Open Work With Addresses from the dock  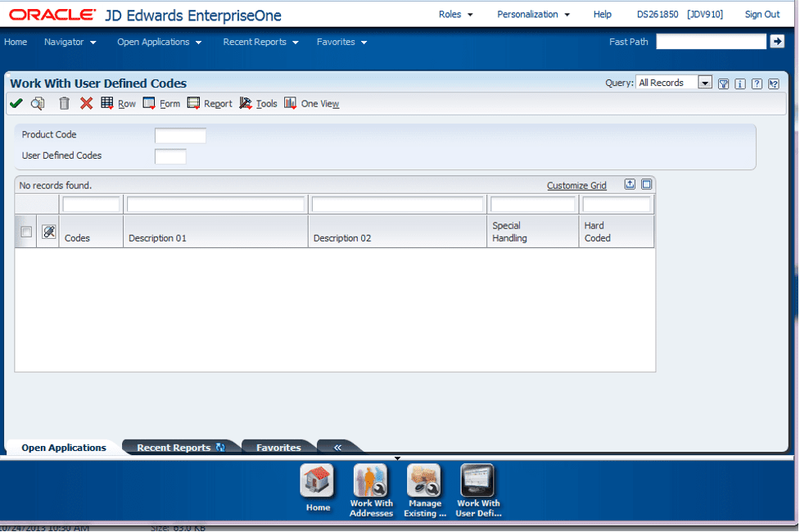(372, 490)
